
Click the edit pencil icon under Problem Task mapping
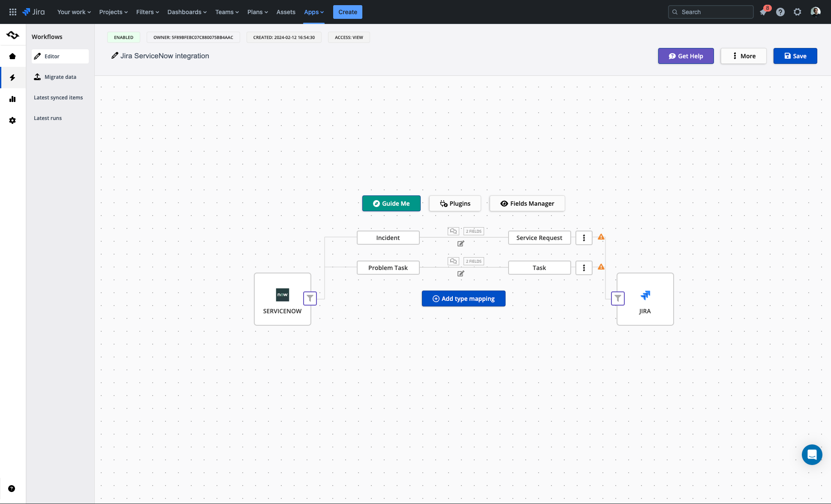coord(461,273)
